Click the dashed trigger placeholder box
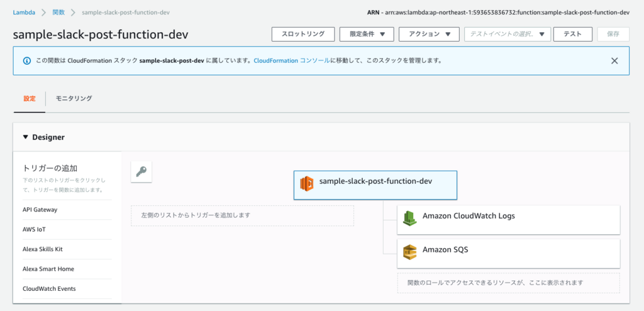Screen dimensions: 644x311 [242, 215]
